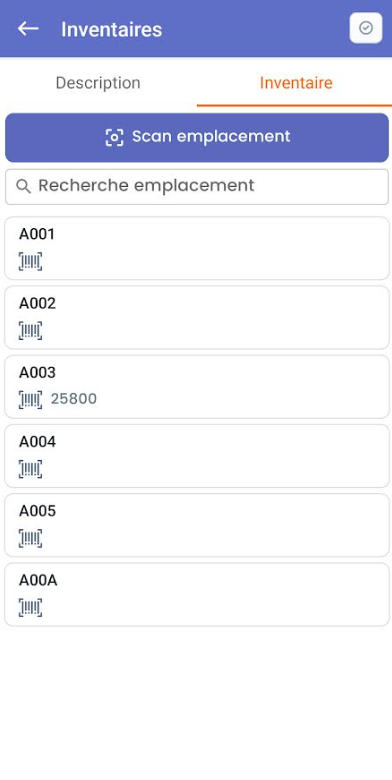Click the barcode icon under A00A
This screenshot has height=780, width=392.
point(30,608)
